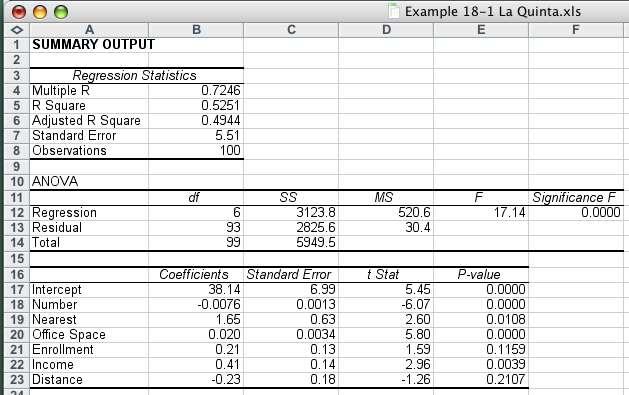Select the Multiple R label cell
This screenshot has width=629, height=395.
(89, 91)
